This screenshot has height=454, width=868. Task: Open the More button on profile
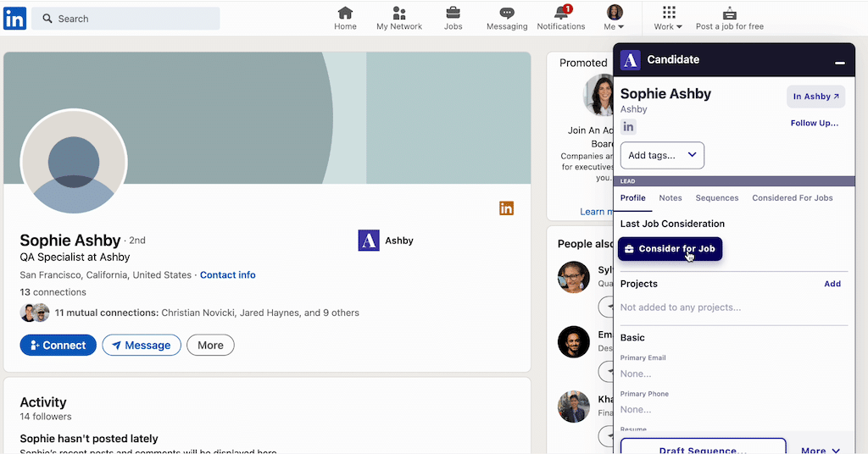pos(210,345)
